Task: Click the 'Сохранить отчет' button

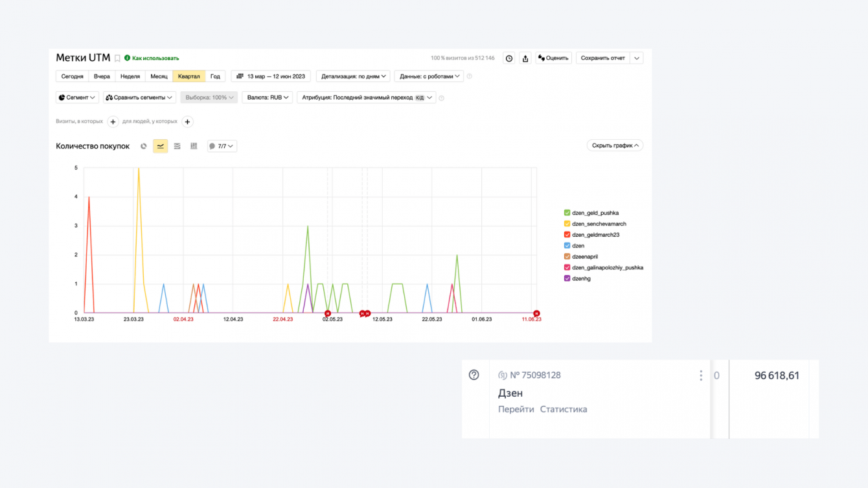Action: click(602, 58)
